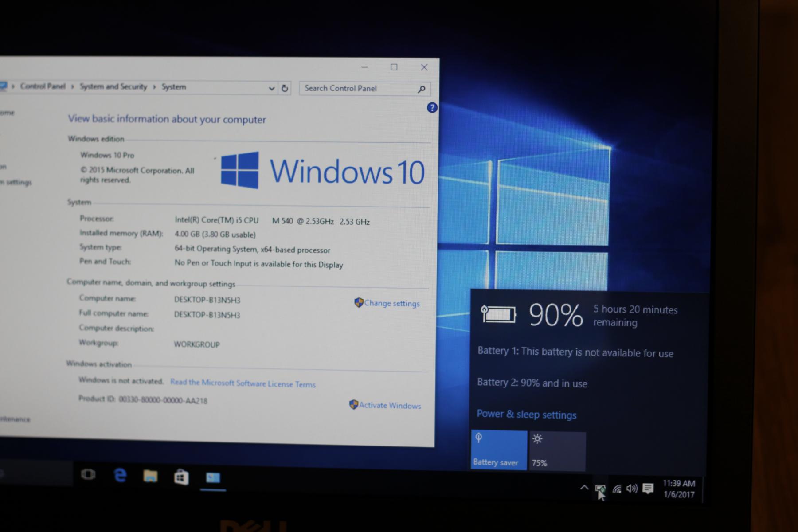Screen dimensions: 798x532
Task: Show hidden system tray icons
Action: coord(584,488)
